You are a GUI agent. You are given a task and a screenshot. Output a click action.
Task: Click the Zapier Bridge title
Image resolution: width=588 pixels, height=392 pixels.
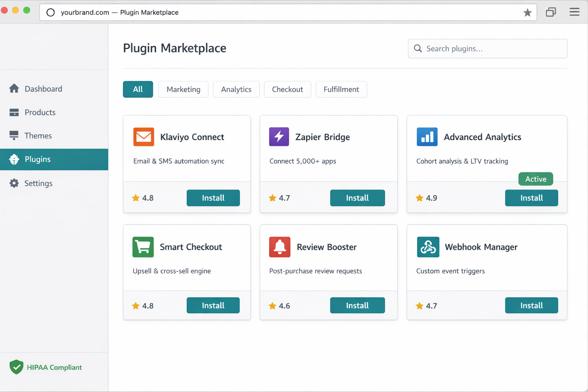click(323, 137)
